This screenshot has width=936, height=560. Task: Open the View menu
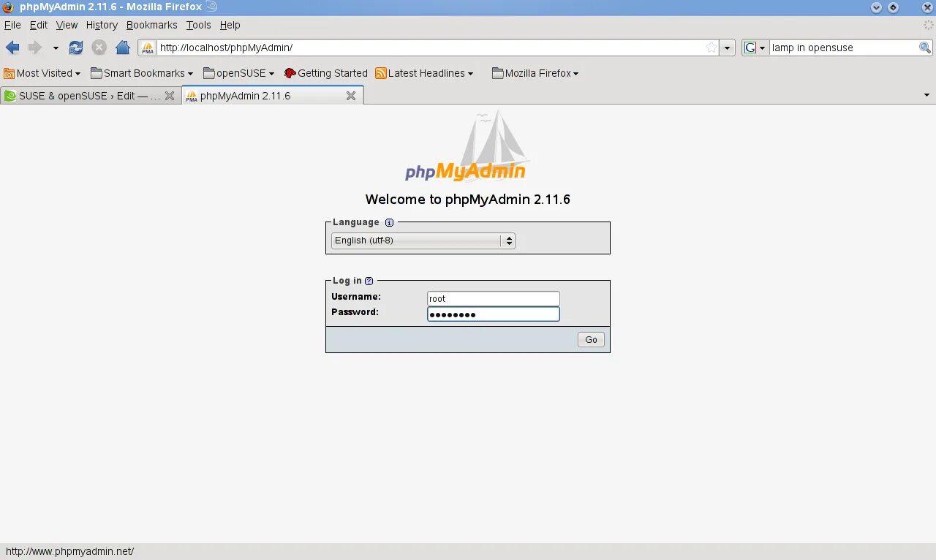67,25
